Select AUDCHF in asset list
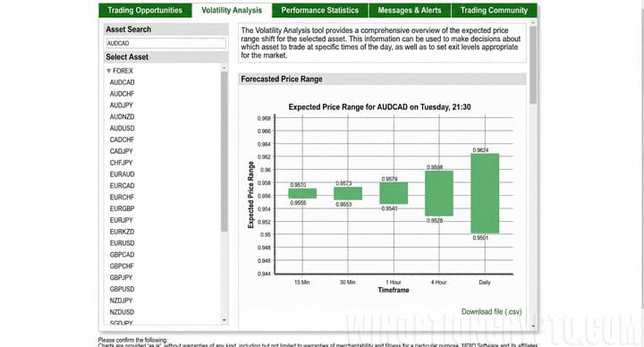Viewport: 644px width, 347px height. (x=122, y=94)
